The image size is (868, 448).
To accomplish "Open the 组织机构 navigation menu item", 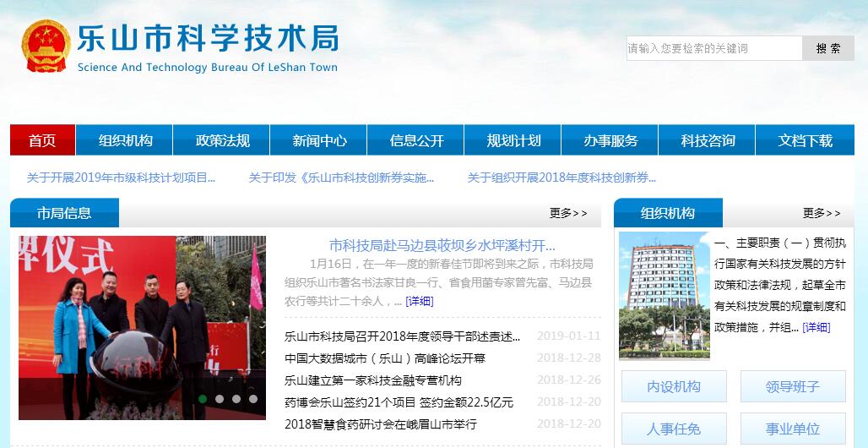I will tap(125, 141).
